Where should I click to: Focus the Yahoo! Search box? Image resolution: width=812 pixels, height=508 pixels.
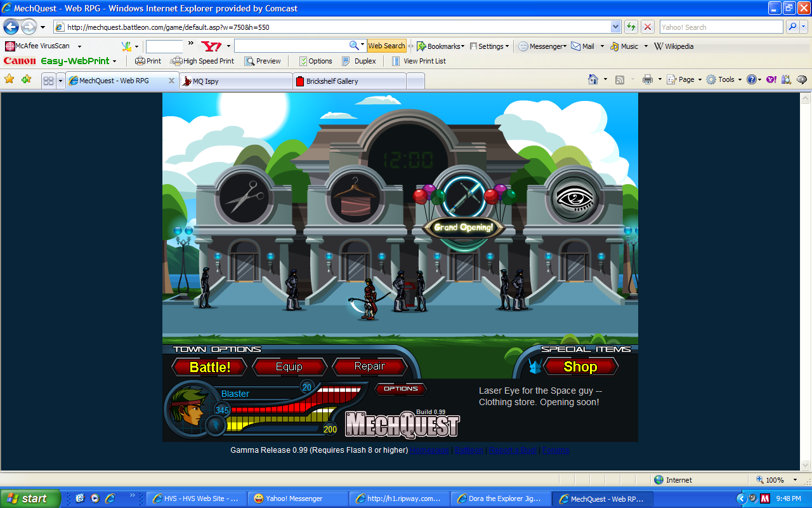pos(721,27)
